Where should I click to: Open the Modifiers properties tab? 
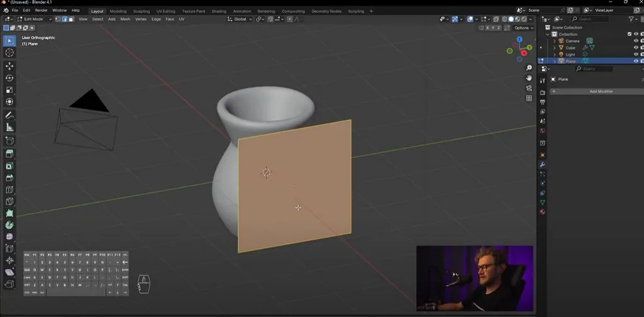[x=543, y=164]
